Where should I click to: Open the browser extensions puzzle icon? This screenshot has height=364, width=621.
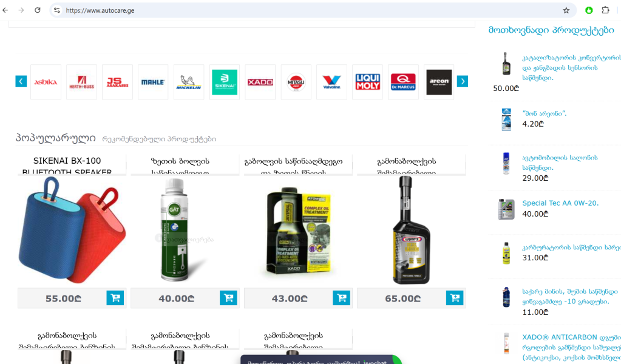tap(605, 10)
